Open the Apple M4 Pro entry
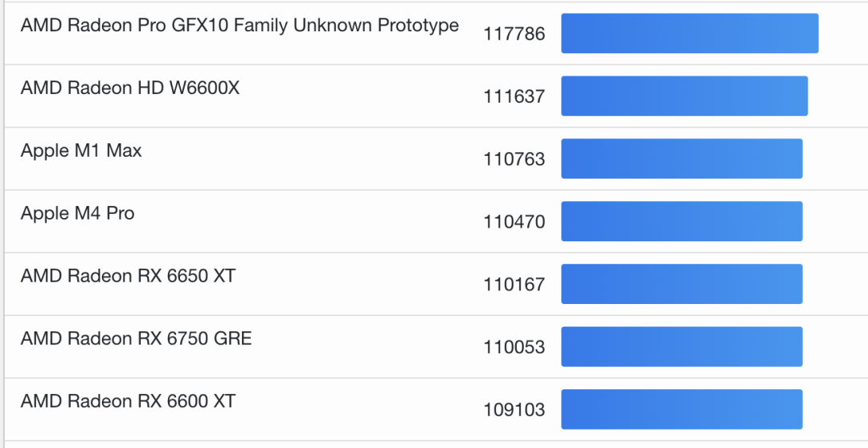 77,214
